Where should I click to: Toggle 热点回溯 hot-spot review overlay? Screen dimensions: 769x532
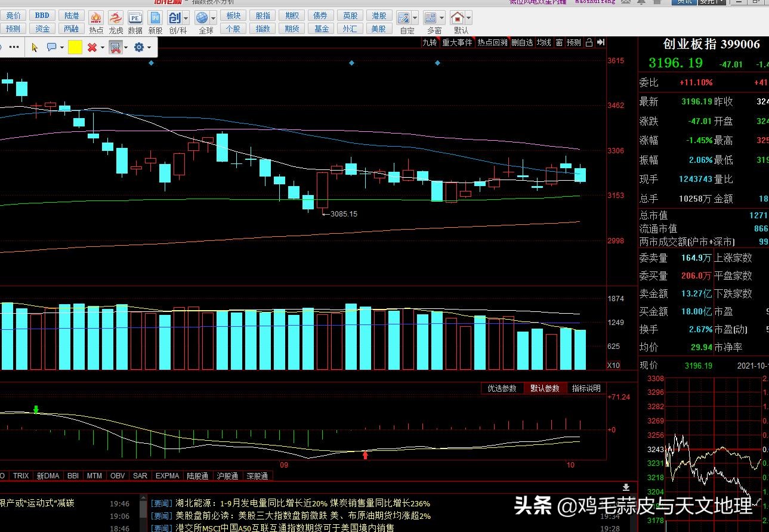click(x=492, y=42)
